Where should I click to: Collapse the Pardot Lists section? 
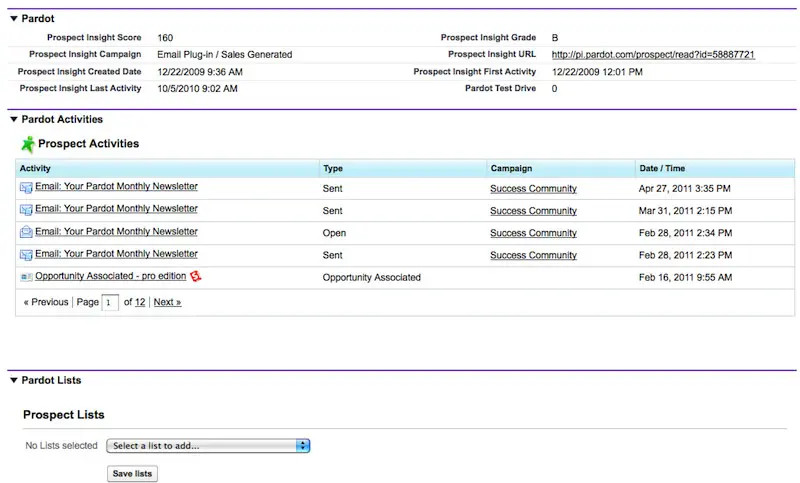[x=13, y=381]
